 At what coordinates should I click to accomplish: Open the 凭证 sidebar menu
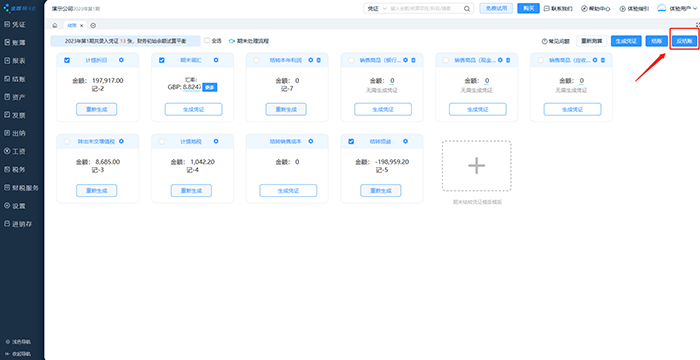pos(15,25)
